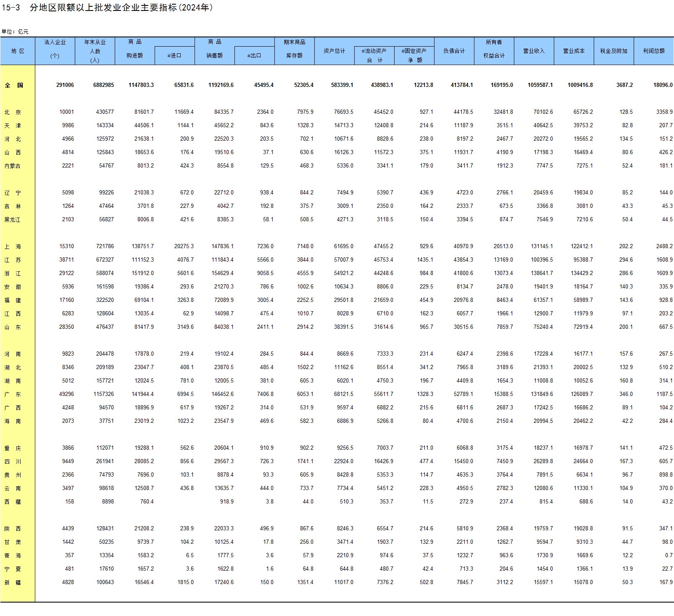
Task: Select the 法人企业 column header
Action: 55,49
